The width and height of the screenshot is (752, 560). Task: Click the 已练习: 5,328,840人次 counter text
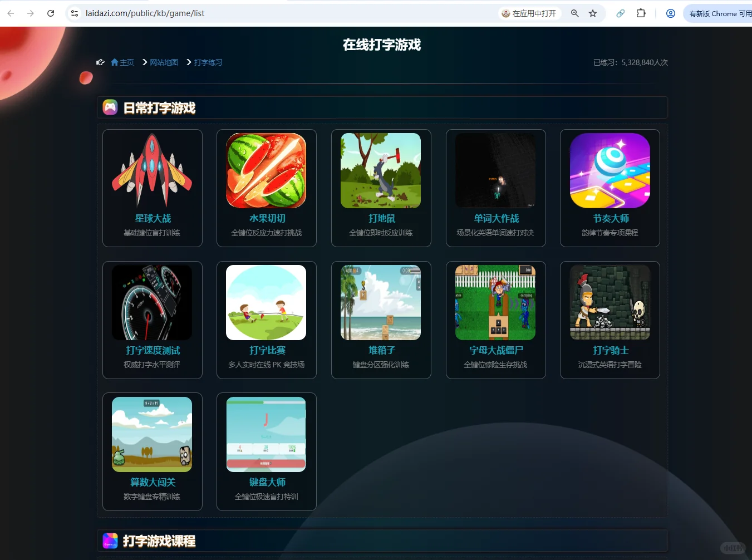(x=631, y=62)
